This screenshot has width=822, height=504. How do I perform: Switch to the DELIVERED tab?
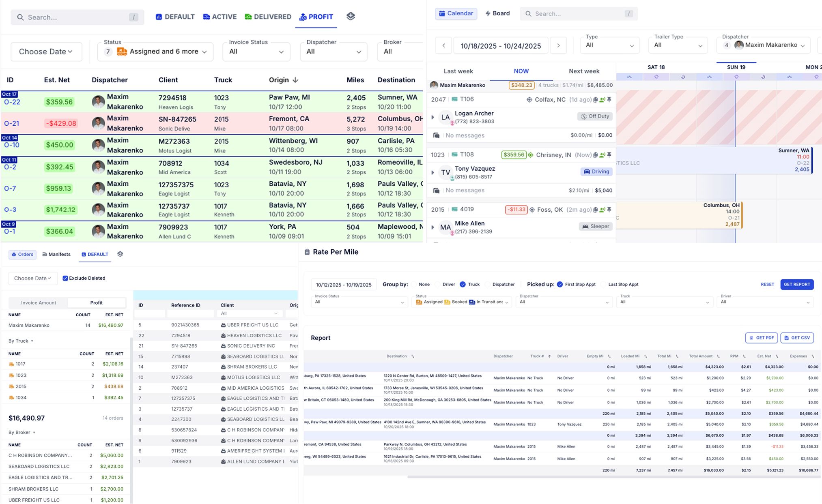(268, 17)
